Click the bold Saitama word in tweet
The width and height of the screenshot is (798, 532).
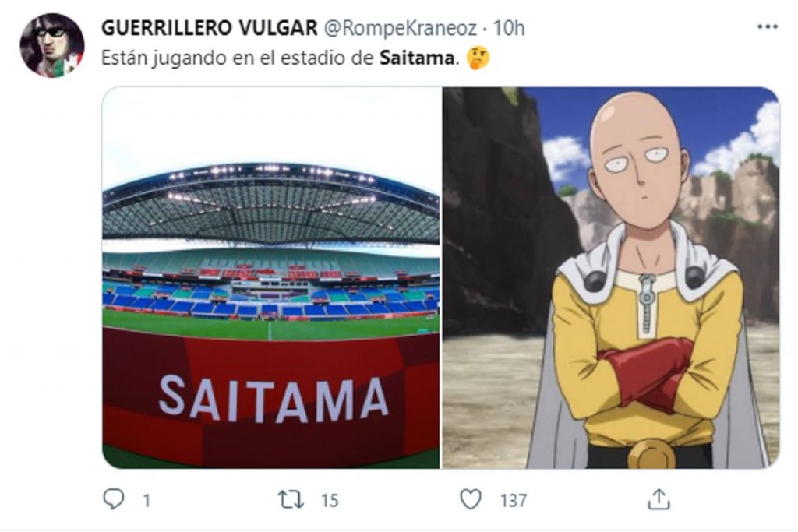tap(417, 58)
